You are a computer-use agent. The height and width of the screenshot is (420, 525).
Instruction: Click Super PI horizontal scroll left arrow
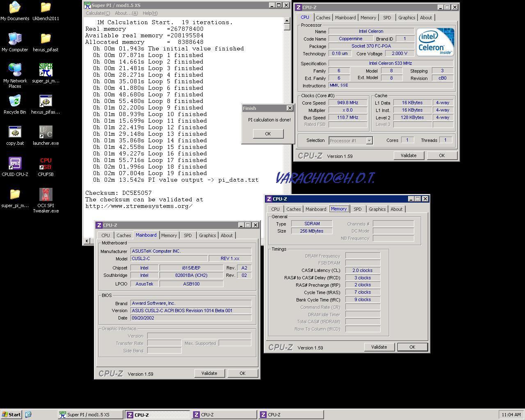(x=87, y=241)
